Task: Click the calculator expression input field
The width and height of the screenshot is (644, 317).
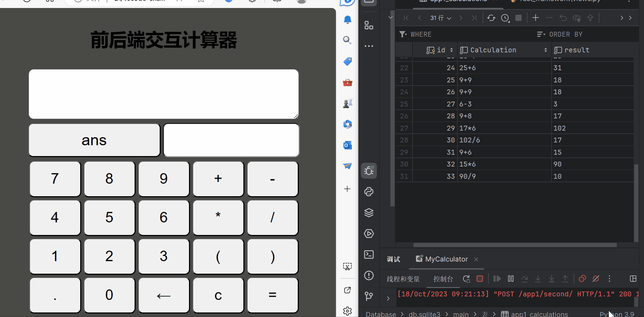Action: [163, 94]
